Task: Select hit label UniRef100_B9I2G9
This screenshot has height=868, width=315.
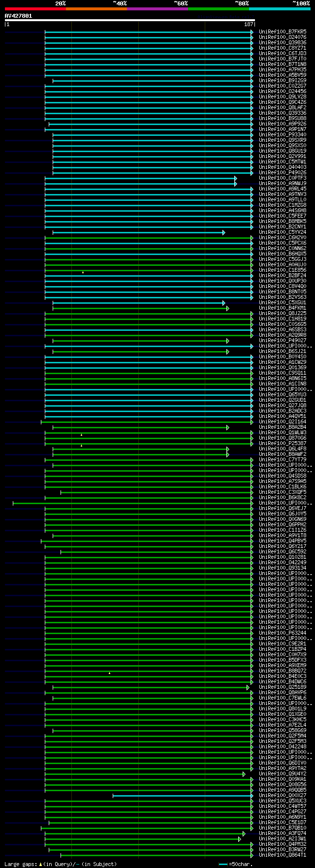Action: click(x=283, y=81)
